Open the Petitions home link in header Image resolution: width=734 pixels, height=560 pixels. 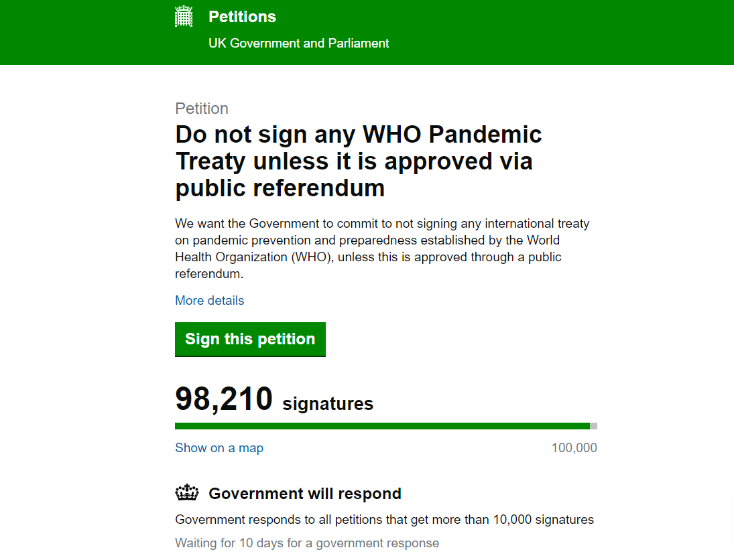coord(242,17)
